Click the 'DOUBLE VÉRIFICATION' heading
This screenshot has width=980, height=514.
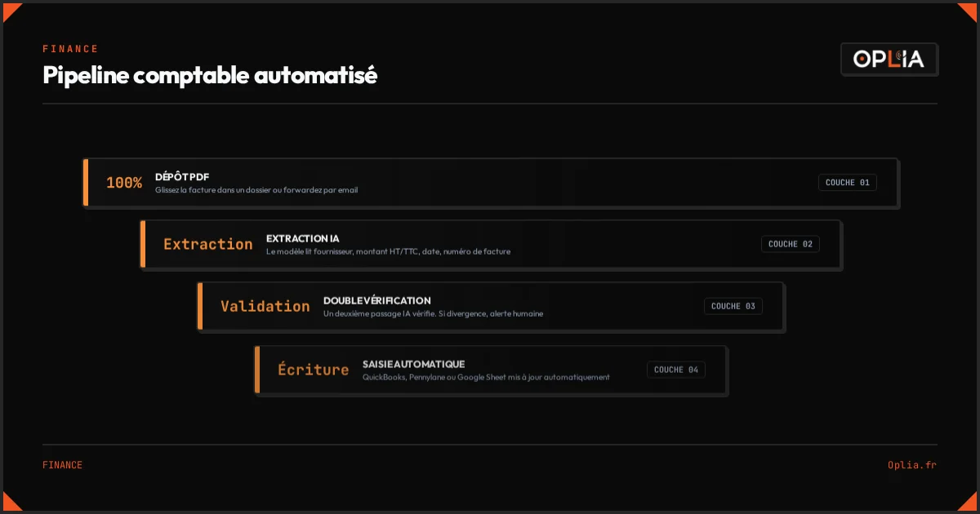point(377,300)
